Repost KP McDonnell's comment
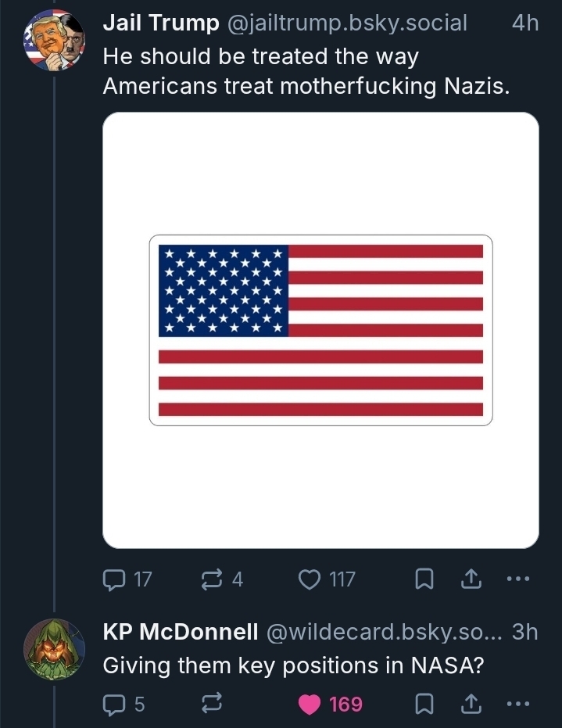The height and width of the screenshot is (728, 562). [212, 705]
